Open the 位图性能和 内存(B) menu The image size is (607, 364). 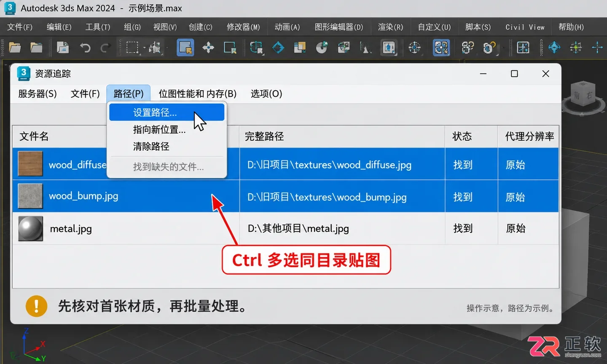[x=198, y=94]
